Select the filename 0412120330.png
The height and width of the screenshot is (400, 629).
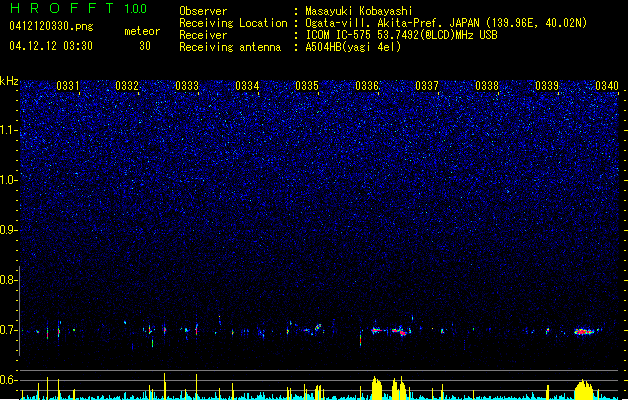51,26
